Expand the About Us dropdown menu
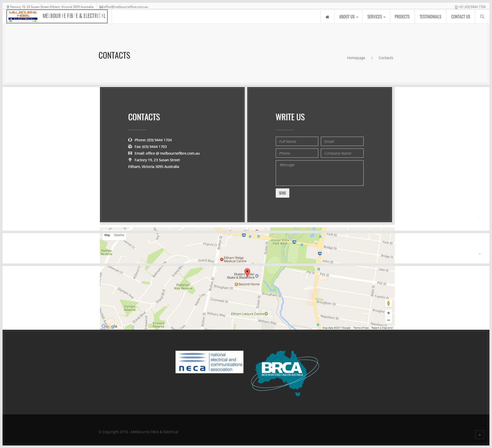This screenshot has width=492, height=448. pyautogui.click(x=348, y=17)
